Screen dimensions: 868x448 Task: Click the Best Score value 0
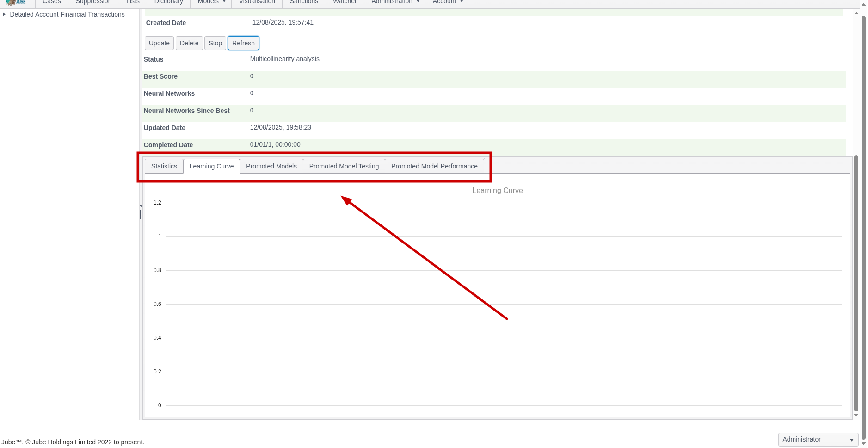tap(252, 76)
